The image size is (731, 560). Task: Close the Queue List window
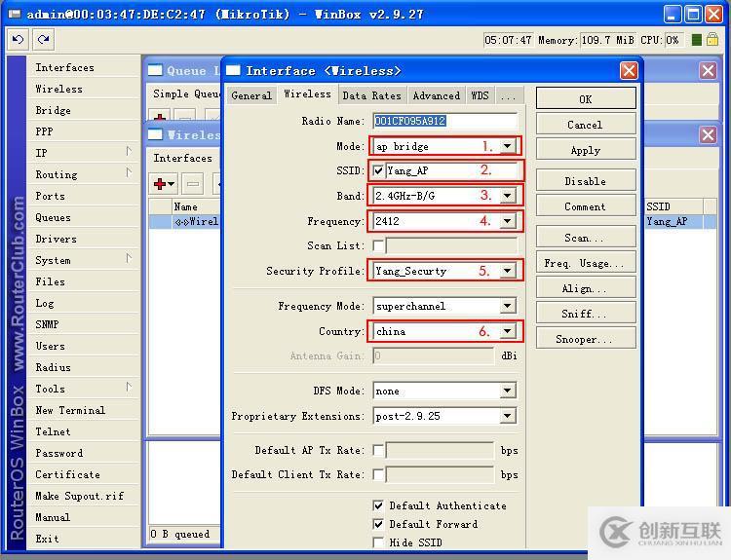[708, 71]
